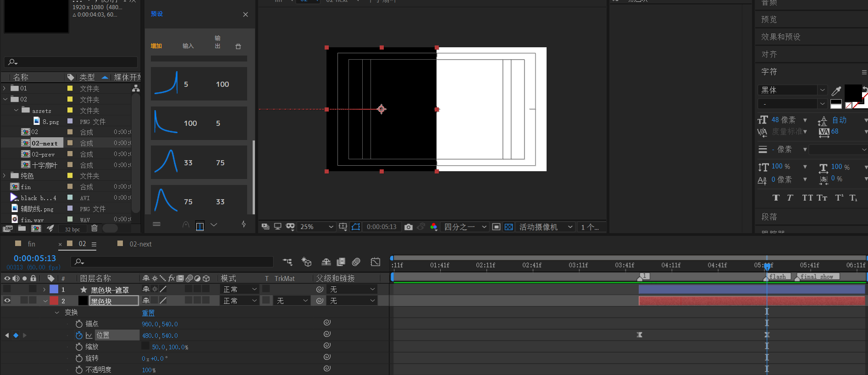Collapse the assets folder
The height and width of the screenshot is (375, 868).
17,110
